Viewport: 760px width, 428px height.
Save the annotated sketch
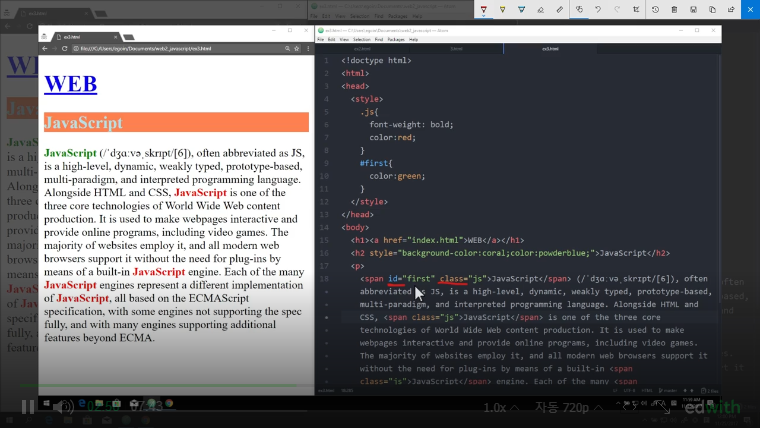coord(693,10)
